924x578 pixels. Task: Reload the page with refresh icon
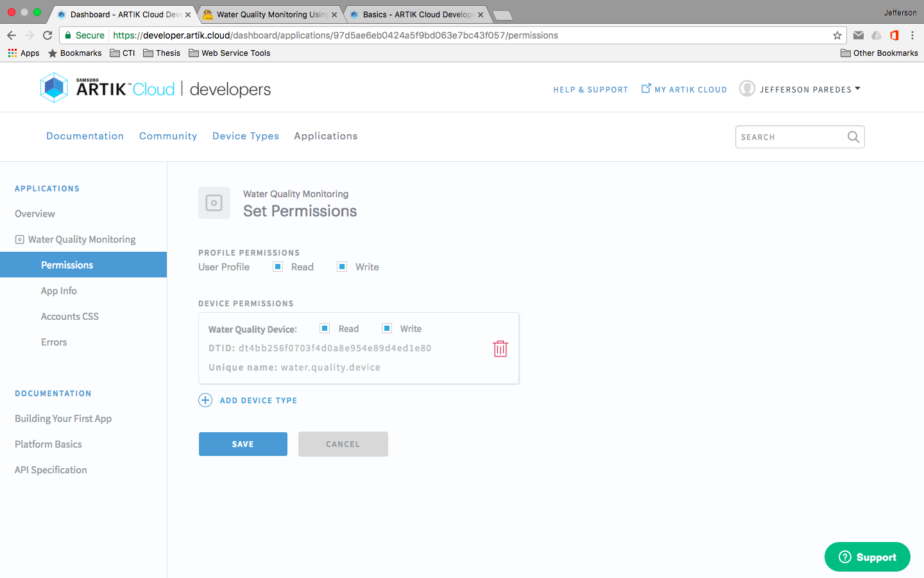[x=47, y=35]
